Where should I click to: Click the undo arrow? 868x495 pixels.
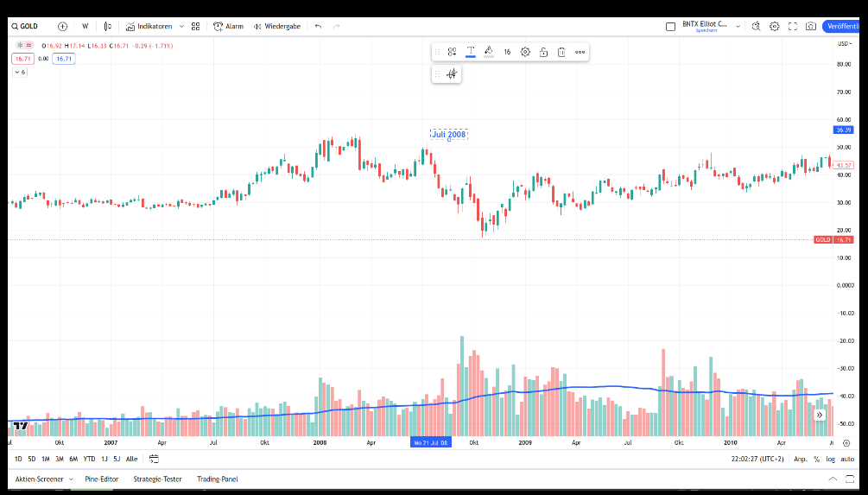click(318, 27)
